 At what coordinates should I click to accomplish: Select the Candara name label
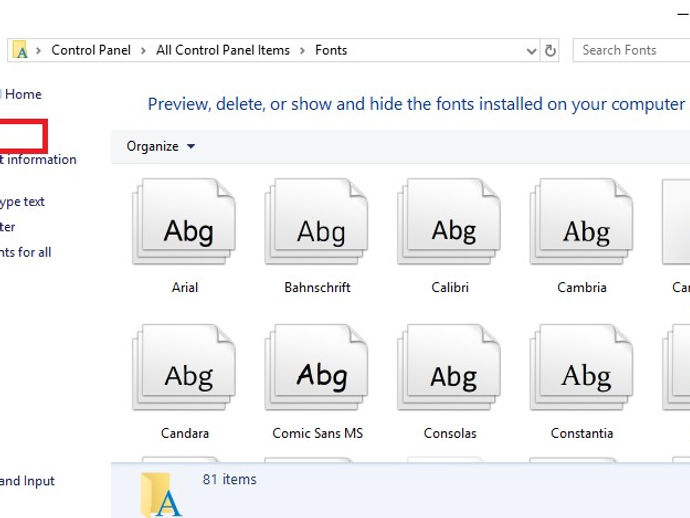coord(185,433)
